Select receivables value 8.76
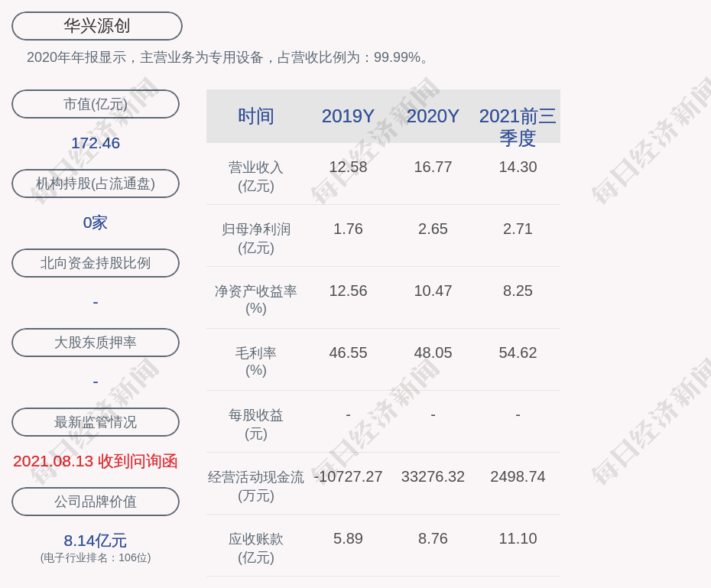Viewport: 711px width, 588px height. pos(433,538)
